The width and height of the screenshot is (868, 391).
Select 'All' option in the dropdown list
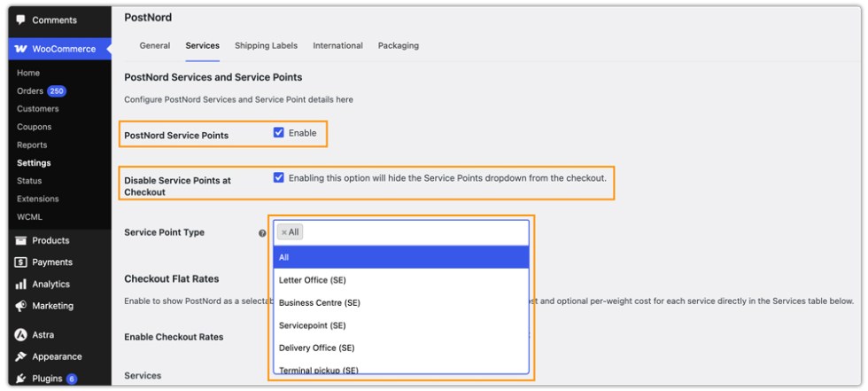point(401,257)
